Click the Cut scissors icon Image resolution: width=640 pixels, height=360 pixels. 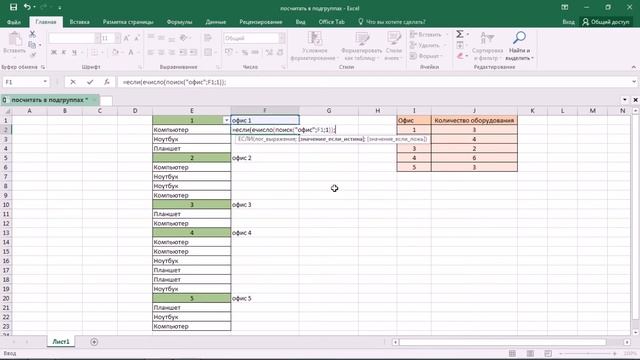(32, 34)
